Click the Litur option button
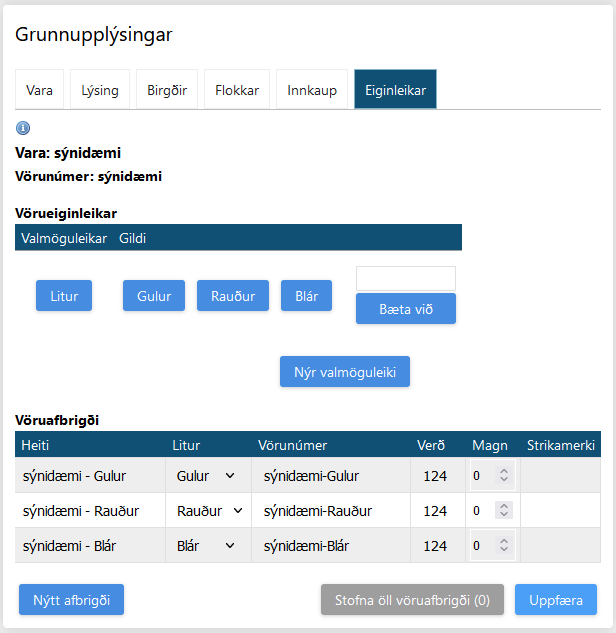This screenshot has width=616, height=633. tap(64, 296)
